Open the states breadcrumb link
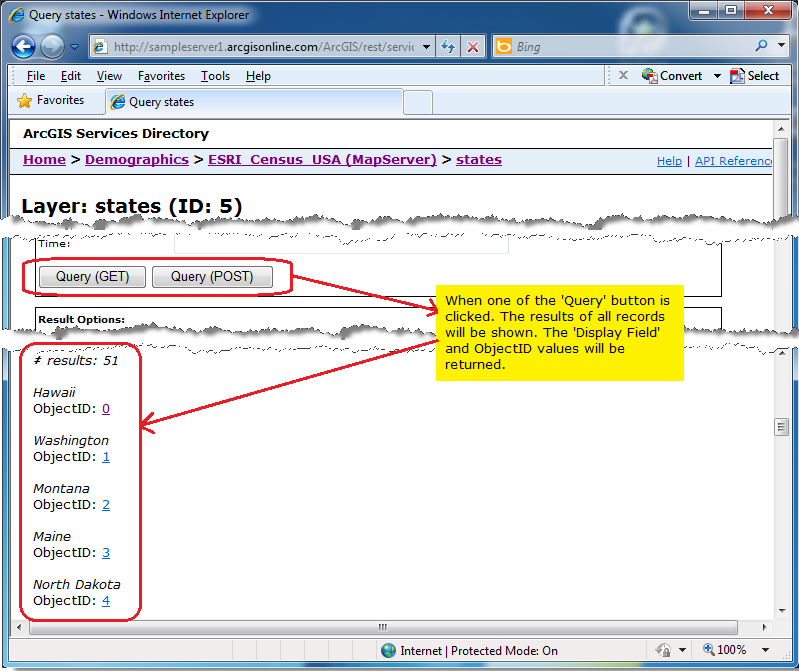This screenshot has height=671, width=799. (478, 160)
